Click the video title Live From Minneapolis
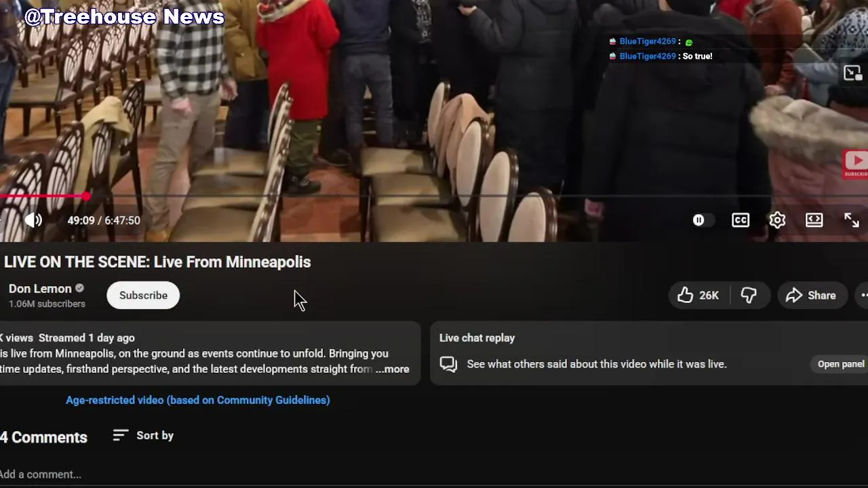Viewport: 868px width, 488px height. 157,262
